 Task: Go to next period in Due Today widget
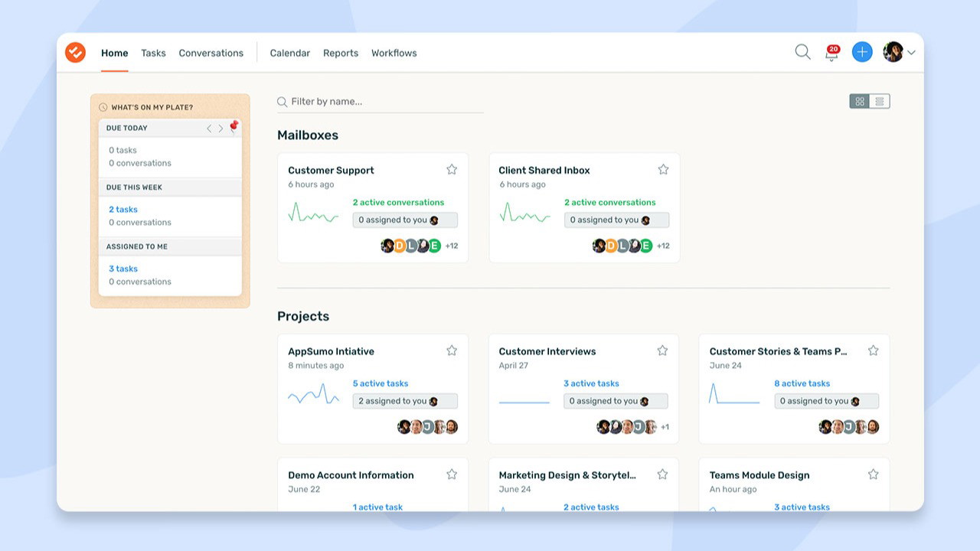click(x=220, y=129)
